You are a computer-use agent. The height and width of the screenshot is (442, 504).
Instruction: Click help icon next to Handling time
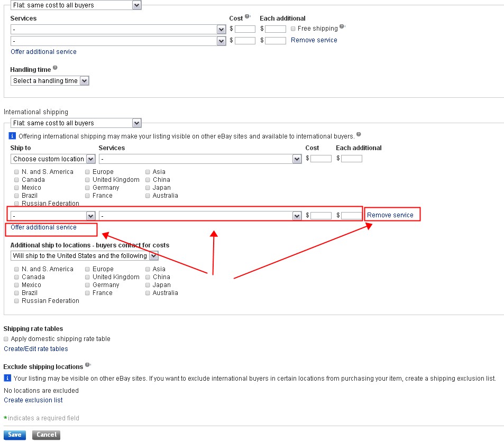tap(55, 68)
